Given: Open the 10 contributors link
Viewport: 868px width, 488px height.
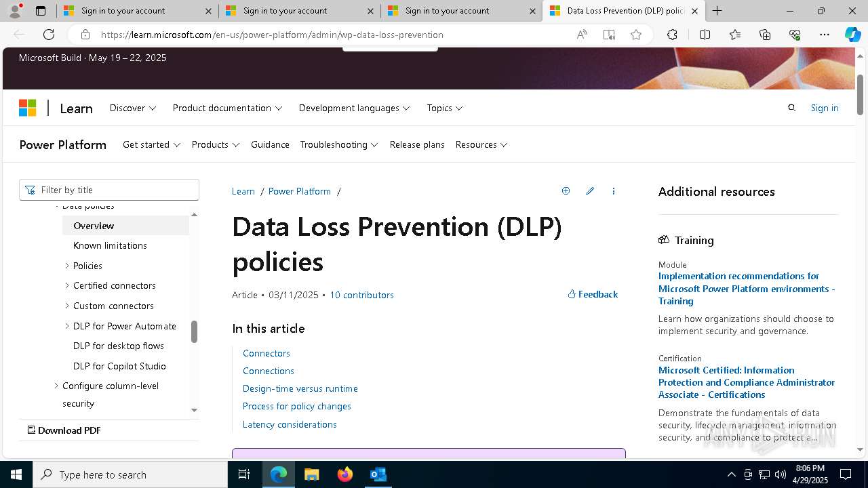Looking at the screenshot, I should 361,295.
